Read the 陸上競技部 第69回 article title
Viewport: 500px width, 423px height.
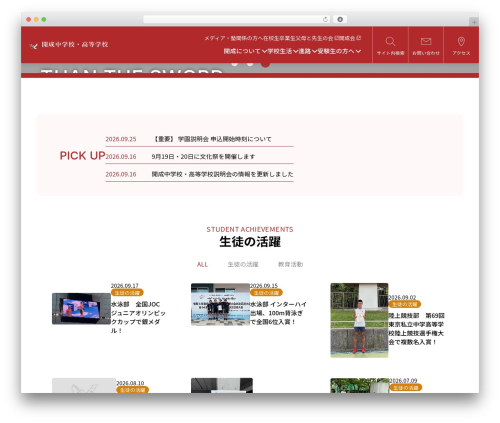(417, 329)
